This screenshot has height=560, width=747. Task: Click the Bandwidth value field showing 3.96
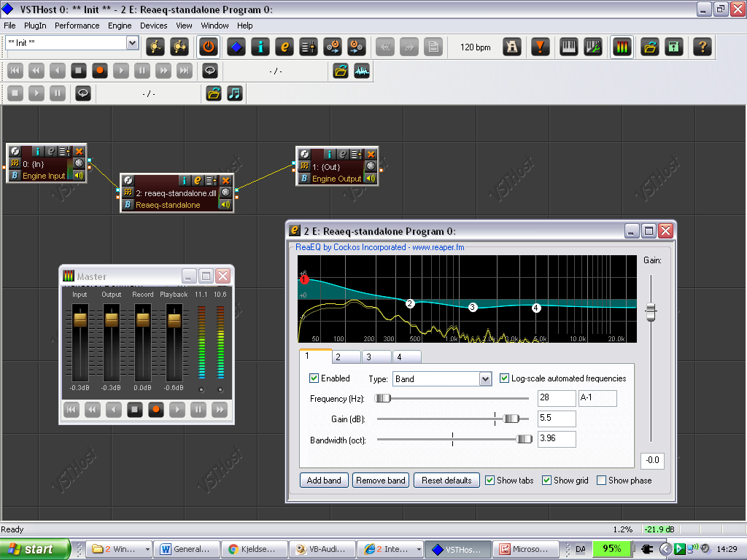tap(557, 439)
